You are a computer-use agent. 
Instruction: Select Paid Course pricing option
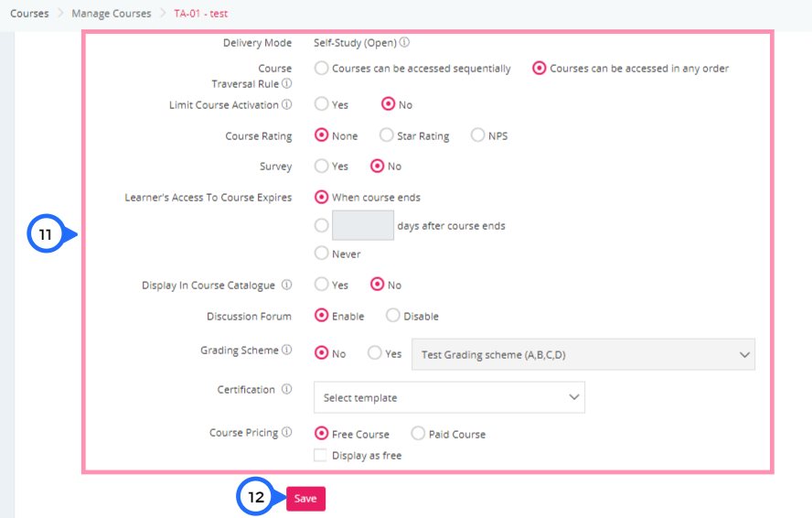(x=418, y=433)
